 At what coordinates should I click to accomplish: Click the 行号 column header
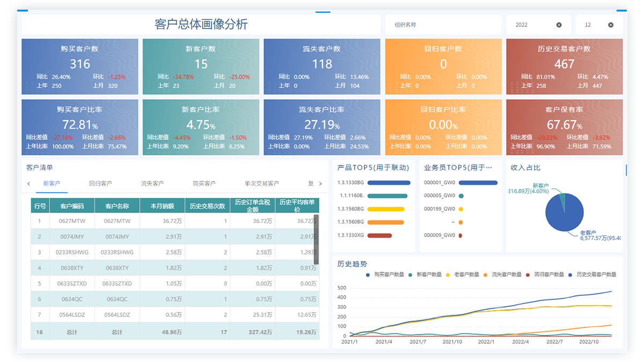click(40, 206)
